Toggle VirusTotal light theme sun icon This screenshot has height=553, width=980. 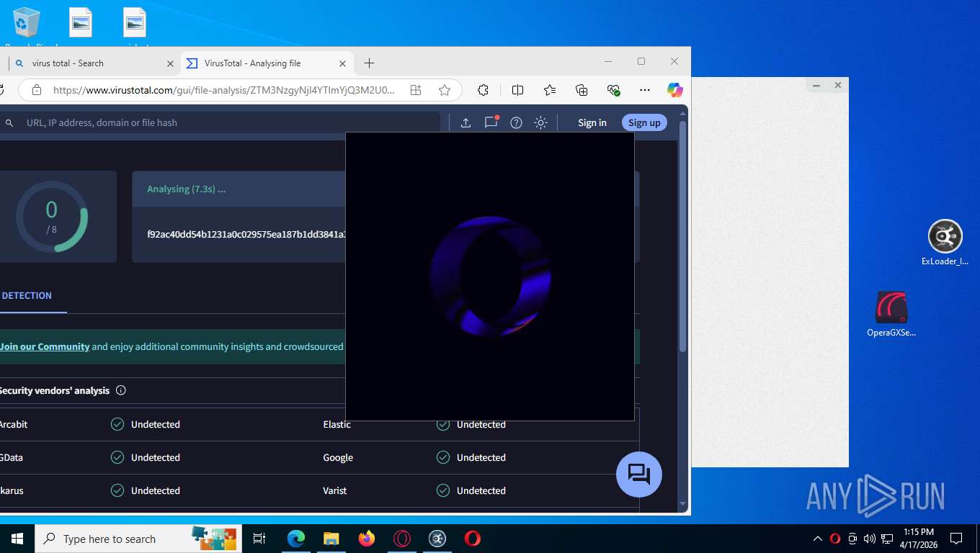(x=540, y=122)
